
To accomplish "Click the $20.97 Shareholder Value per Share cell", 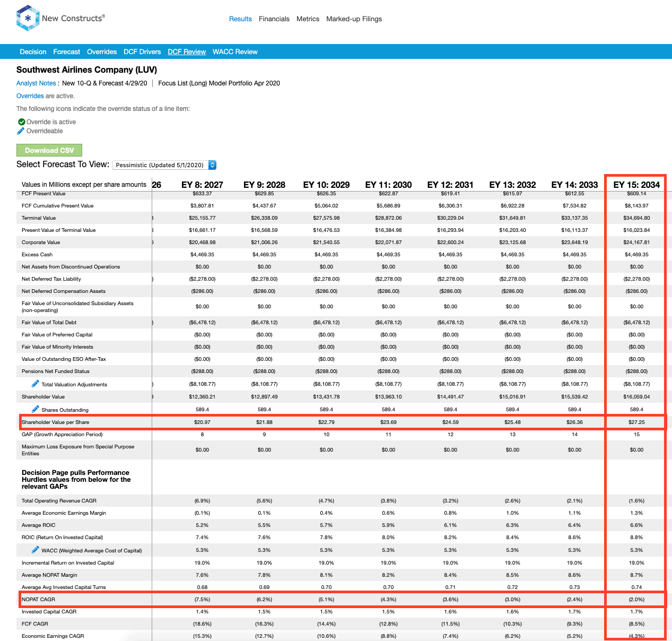I will 202,422.
